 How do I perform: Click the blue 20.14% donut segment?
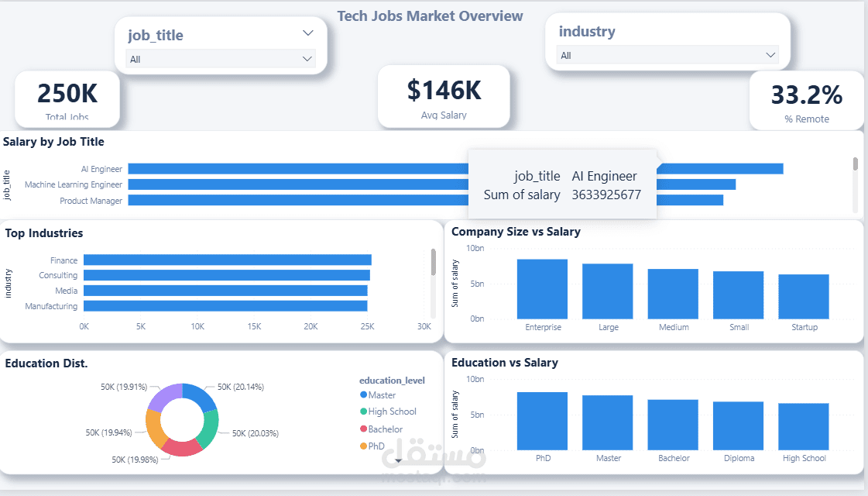click(199, 395)
